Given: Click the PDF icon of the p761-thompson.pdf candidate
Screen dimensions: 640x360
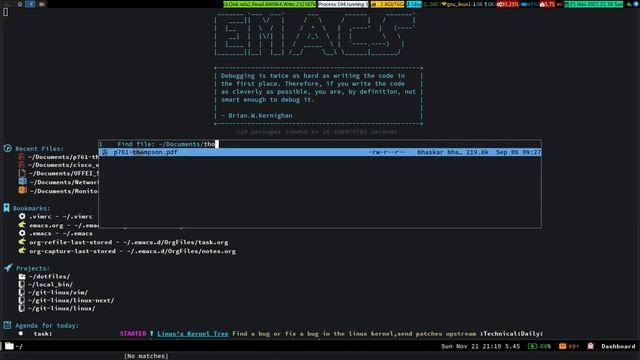Looking at the screenshot, I should pyautogui.click(x=105, y=152).
